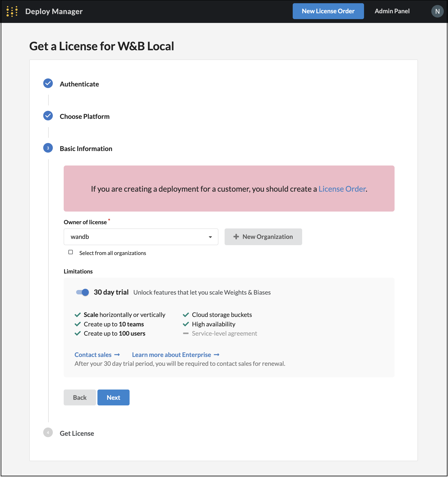Click the arrow next to Contact sales
This screenshot has height=477, width=448.
coord(117,355)
